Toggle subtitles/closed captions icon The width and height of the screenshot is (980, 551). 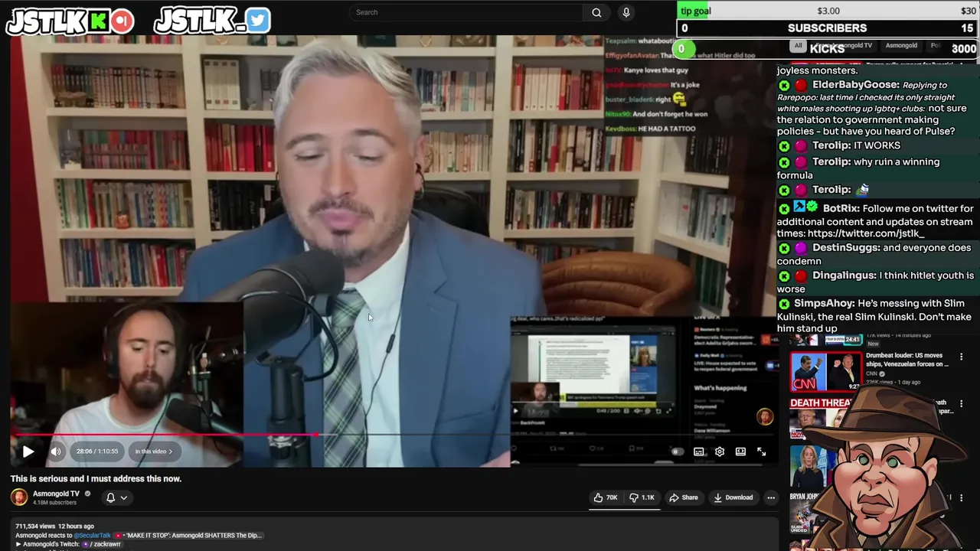click(x=699, y=452)
